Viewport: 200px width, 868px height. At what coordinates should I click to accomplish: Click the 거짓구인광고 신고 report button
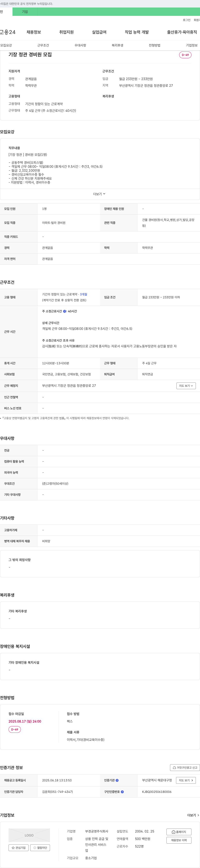click(185, 768)
